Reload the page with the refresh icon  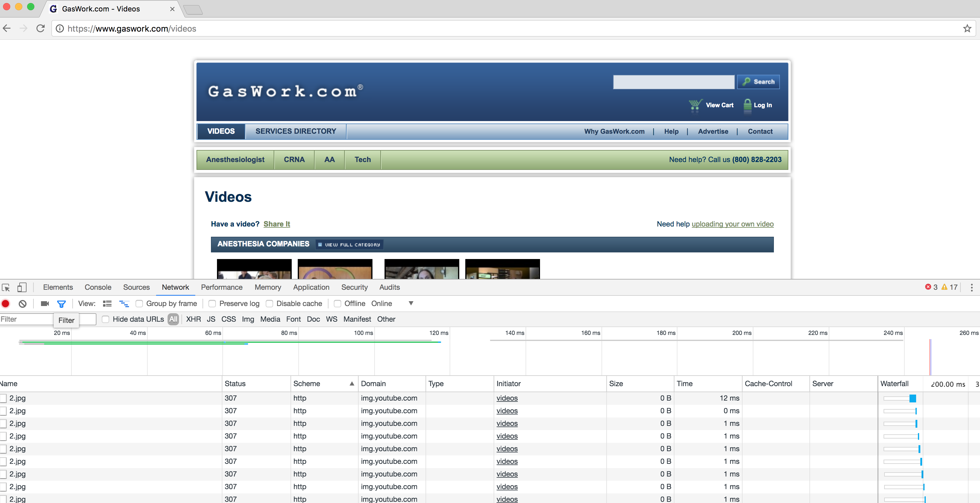pyautogui.click(x=41, y=29)
